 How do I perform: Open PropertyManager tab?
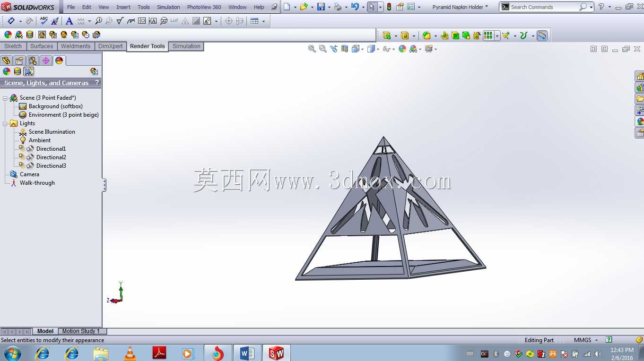tap(19, 60)
